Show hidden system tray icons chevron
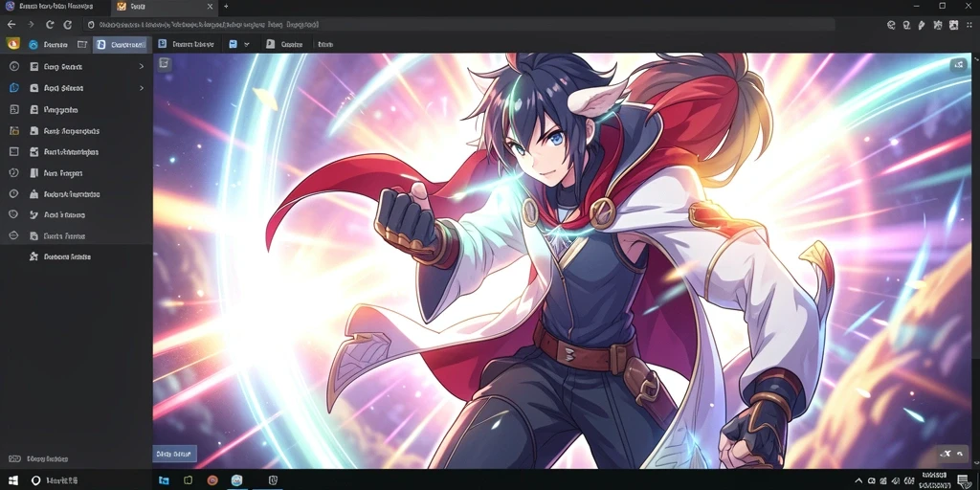The height and width of the screenshot is (490, 980). pyautogui.click(x=859, y=480)
